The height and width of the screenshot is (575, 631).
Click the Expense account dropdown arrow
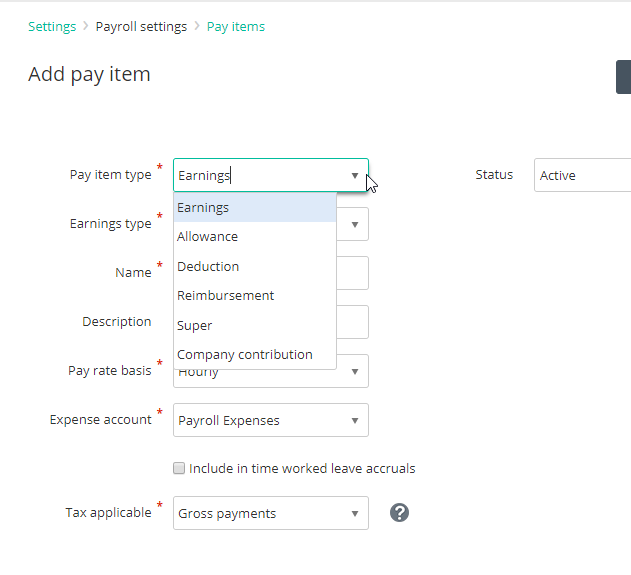[x=355, y=420]
